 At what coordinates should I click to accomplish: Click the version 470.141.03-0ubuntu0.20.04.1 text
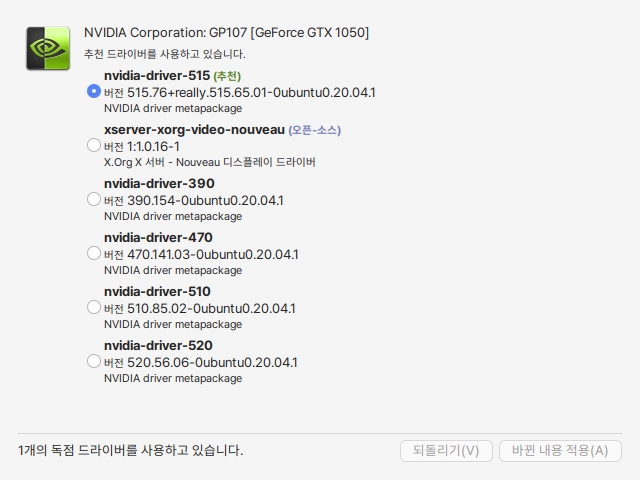[x=201, y=254]
